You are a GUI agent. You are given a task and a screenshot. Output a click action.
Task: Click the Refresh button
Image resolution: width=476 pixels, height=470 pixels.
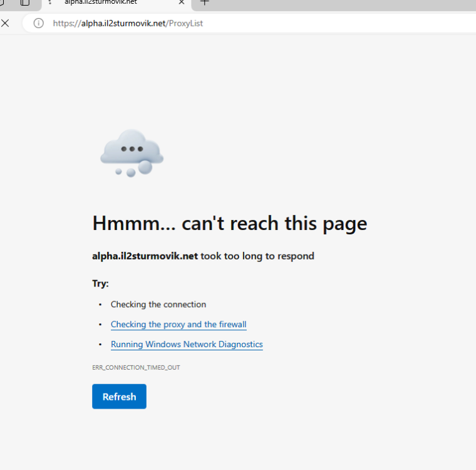[x=119, y=397]
